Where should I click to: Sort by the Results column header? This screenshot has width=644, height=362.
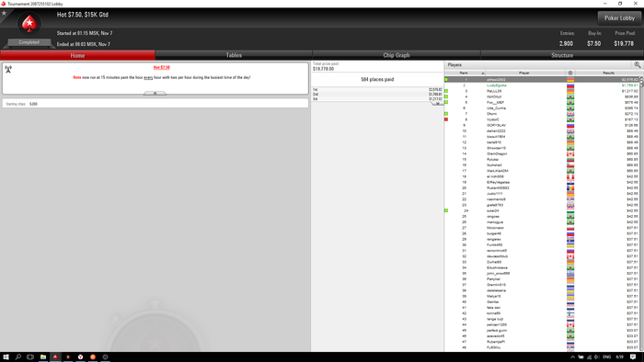click(608, 73)
